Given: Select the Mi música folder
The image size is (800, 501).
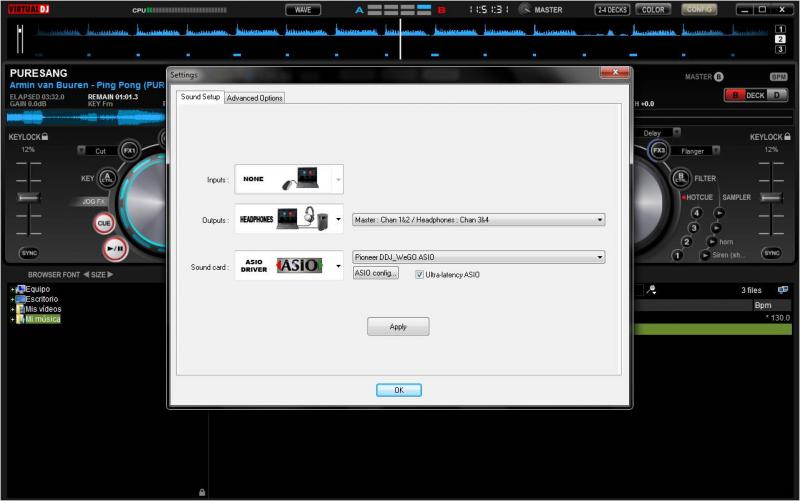Looking at the screenshot, I should click(x=42, y=319).
